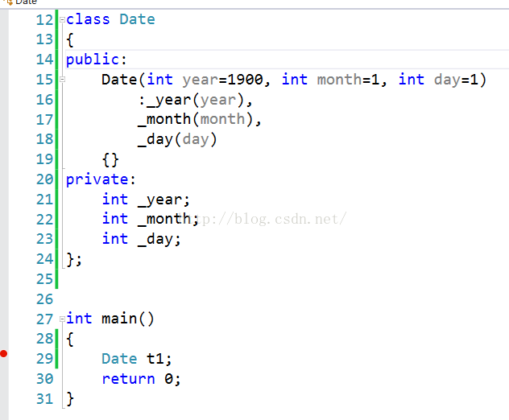Collapse the class Date code block
The image size is (509, 420).
click(x=62, y=20)
